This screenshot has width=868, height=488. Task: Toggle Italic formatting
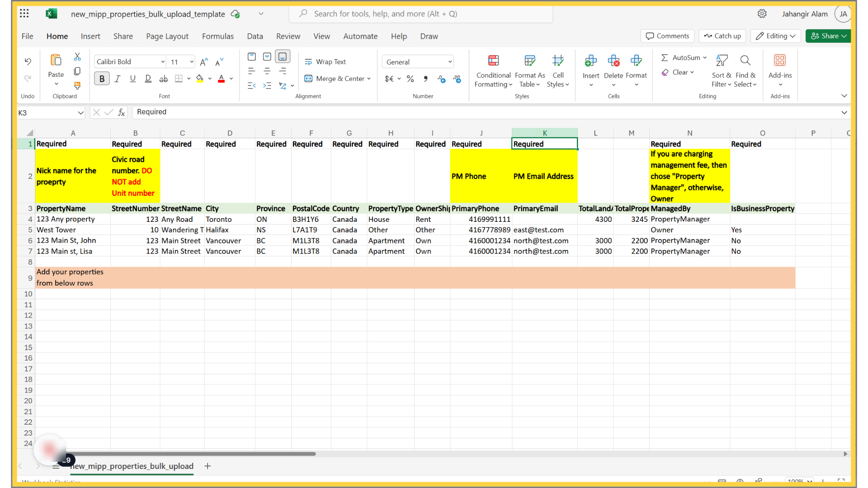118,79
